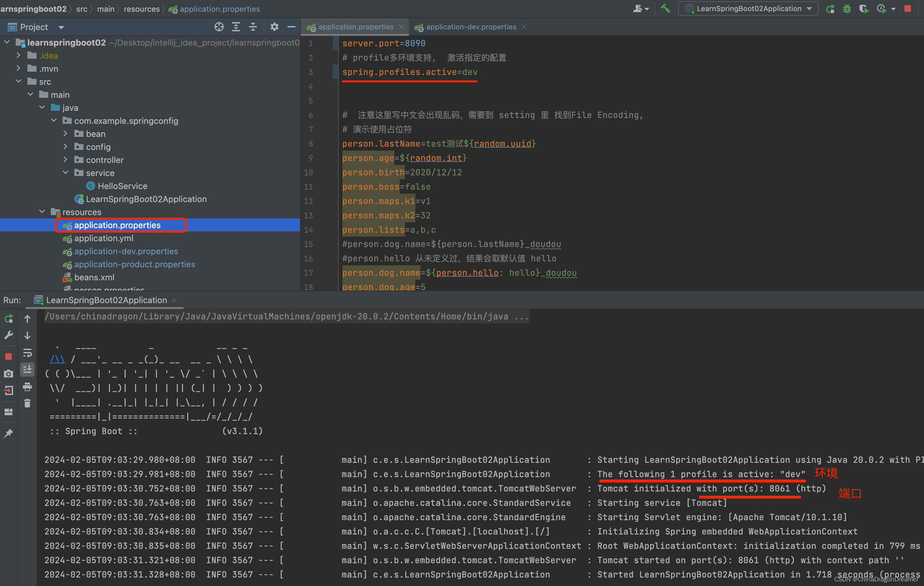Switch to application.properties editor tab
Viewport: 924px width, 586px height.
355,27
